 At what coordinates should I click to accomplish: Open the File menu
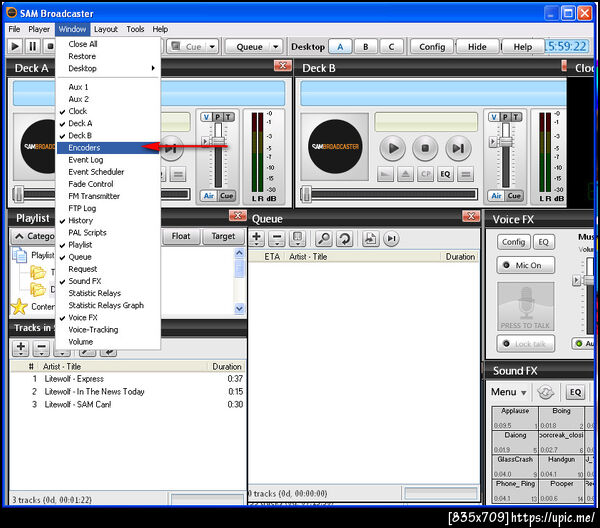coord(14,29)
